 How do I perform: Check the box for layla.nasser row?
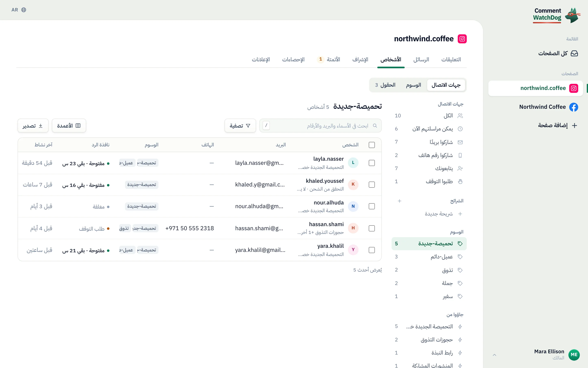point(372,163)
